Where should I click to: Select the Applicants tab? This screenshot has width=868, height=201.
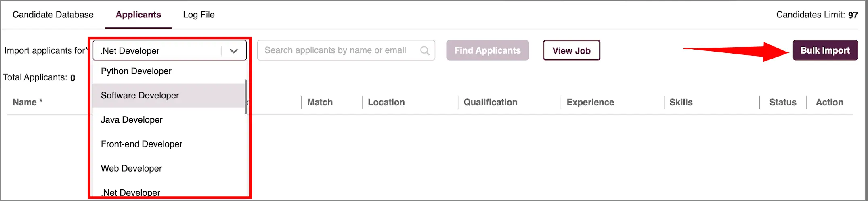138,15
